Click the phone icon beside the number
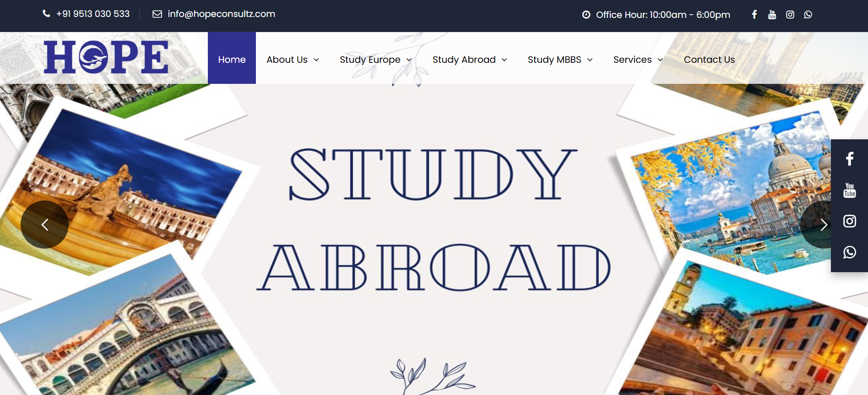The height and width of the screenshot is (395, 868). click(x=46, y=14)
